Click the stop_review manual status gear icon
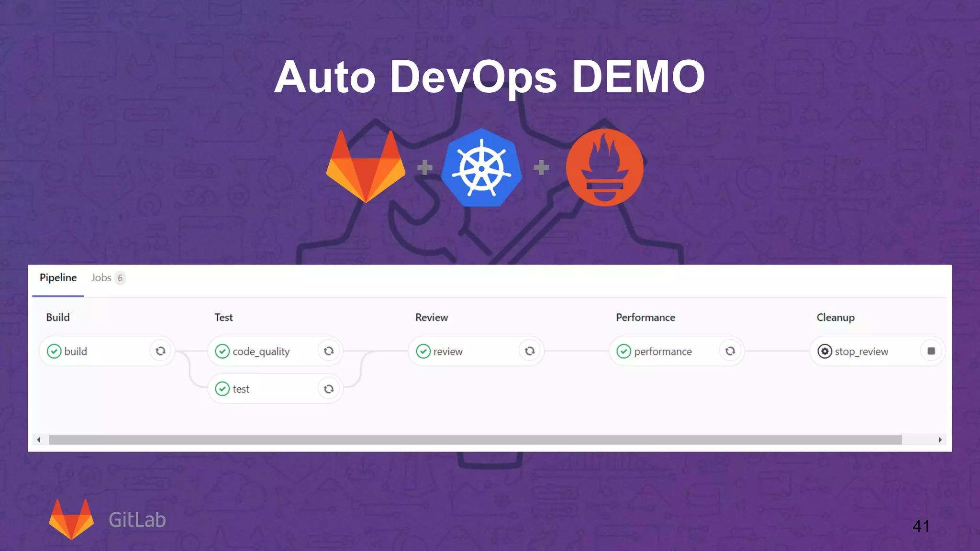The width and height of the screenshot is (980, 551). (x=825, y=351)
